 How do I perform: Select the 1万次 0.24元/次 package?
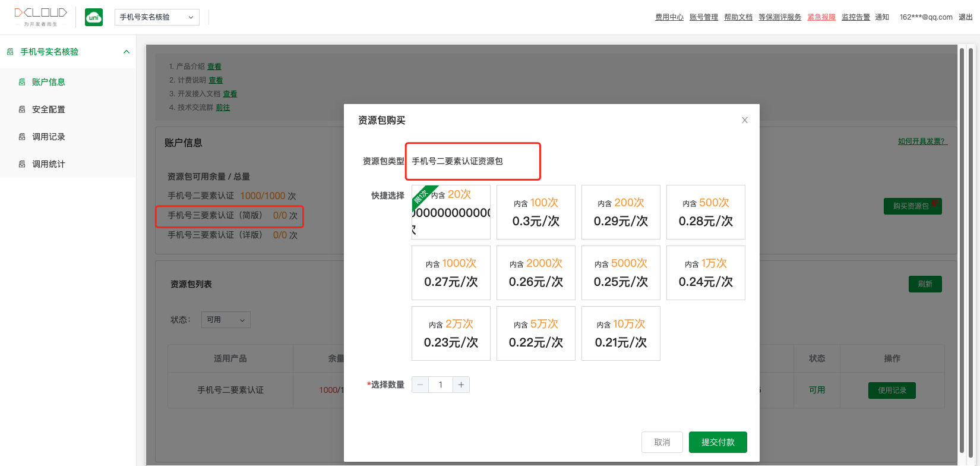point(706,273)
